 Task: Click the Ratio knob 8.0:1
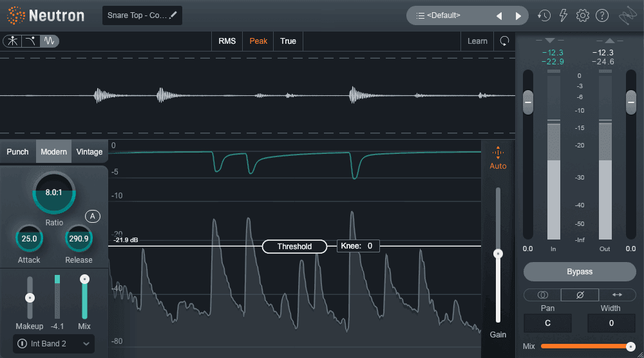[x=54, y=193]
